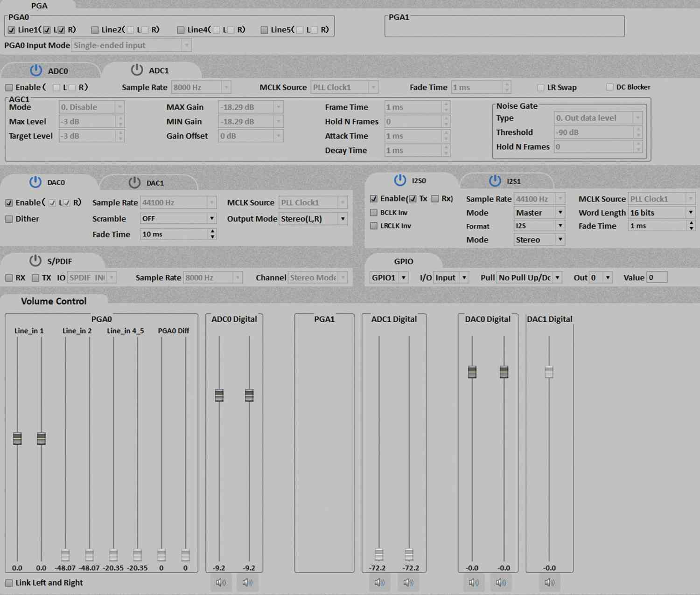Uncheck the PGA0 Line1 checkbox
Viewport: 700px width, 595px height.
pos(12,30)
